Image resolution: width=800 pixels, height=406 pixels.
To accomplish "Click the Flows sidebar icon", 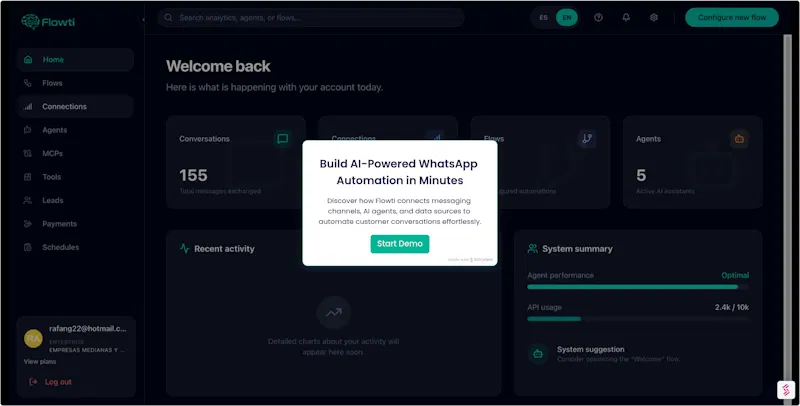I will 28,83.
